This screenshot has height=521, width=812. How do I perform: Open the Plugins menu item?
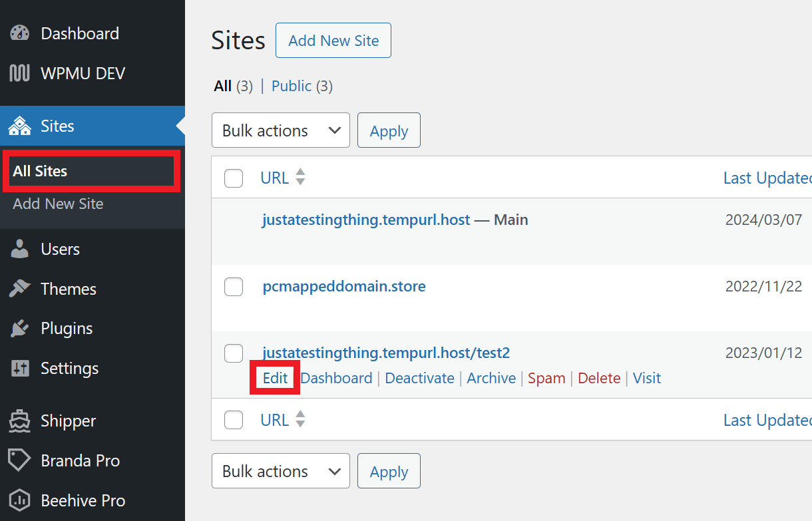coord(93,328)
